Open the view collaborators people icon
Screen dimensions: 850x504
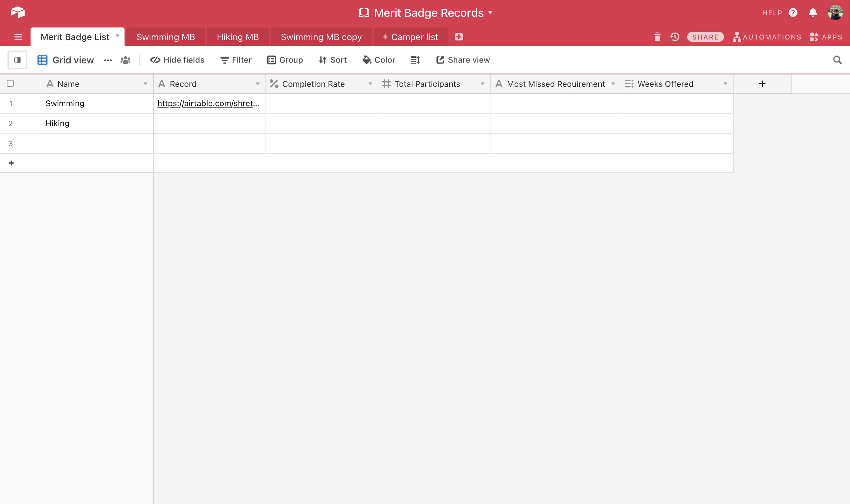click(125, 60)
